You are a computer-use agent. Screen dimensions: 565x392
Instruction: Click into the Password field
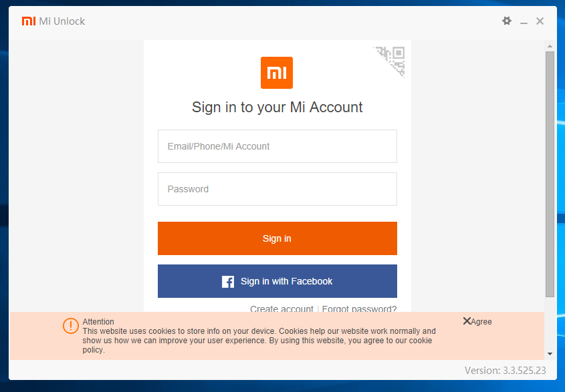coord(277,189)
